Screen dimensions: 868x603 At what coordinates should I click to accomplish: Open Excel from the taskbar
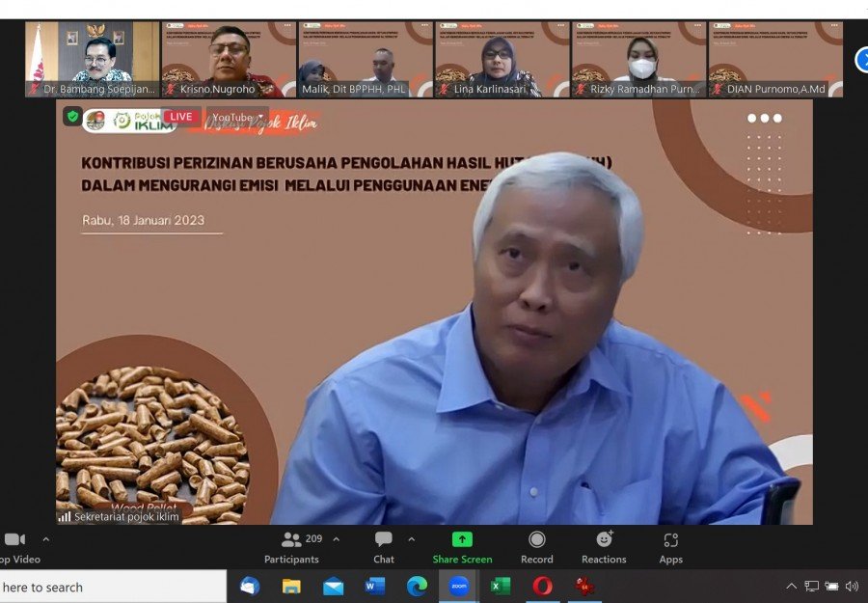pyautogui.click(x=501, y=586)
